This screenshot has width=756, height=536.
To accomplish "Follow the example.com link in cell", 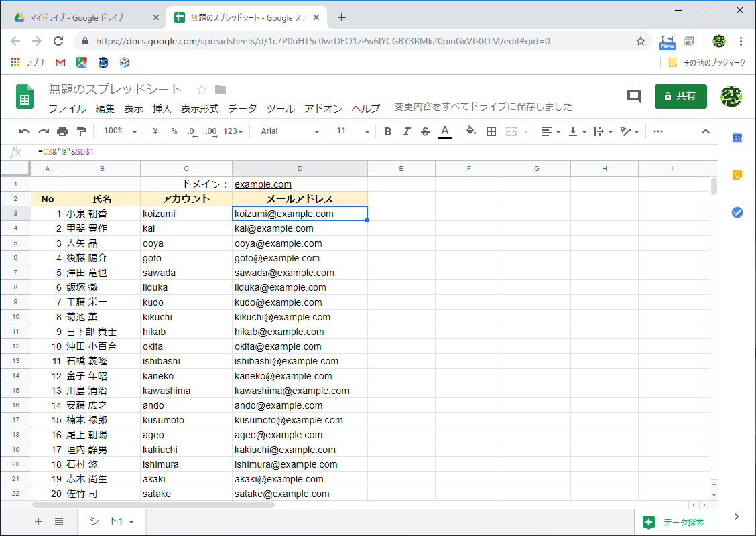I will pyautogui.click(x=263, y=184).
